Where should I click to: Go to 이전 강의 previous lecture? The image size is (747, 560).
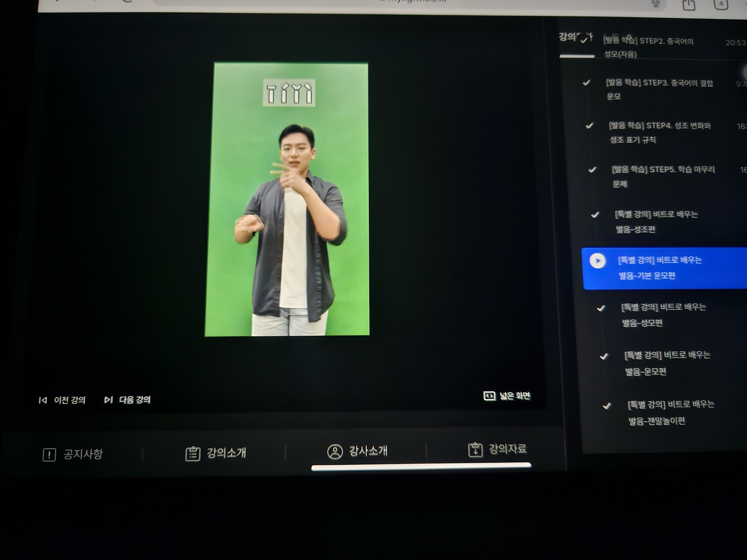[70, 400]
